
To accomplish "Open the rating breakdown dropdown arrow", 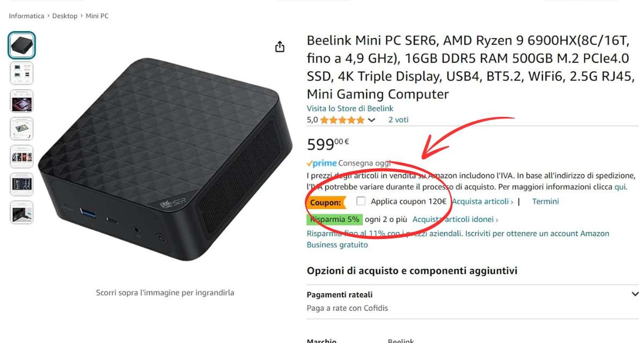I will (371, 120).
